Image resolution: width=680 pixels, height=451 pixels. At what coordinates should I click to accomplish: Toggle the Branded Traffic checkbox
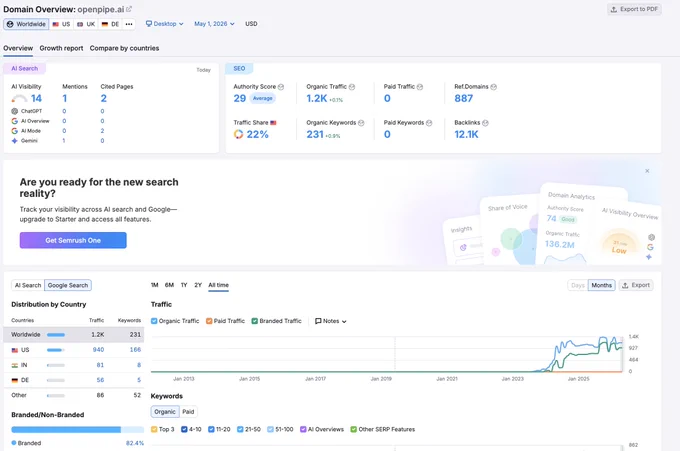point(255,321)
